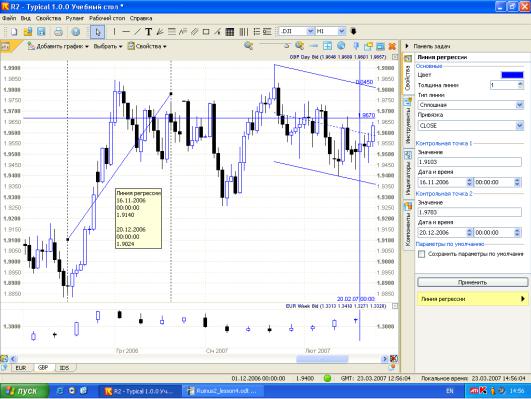Image resolution: width=531 pixels, height=399 pixels.
Task: Create a new document via toolbar icon
Action: (x=14, y=32)
